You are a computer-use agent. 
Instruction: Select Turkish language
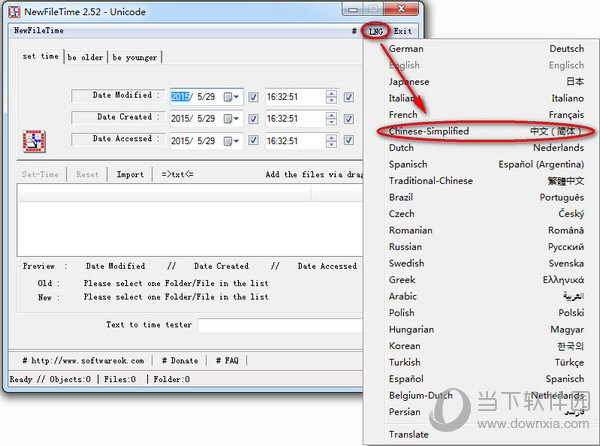click(486, 362)
